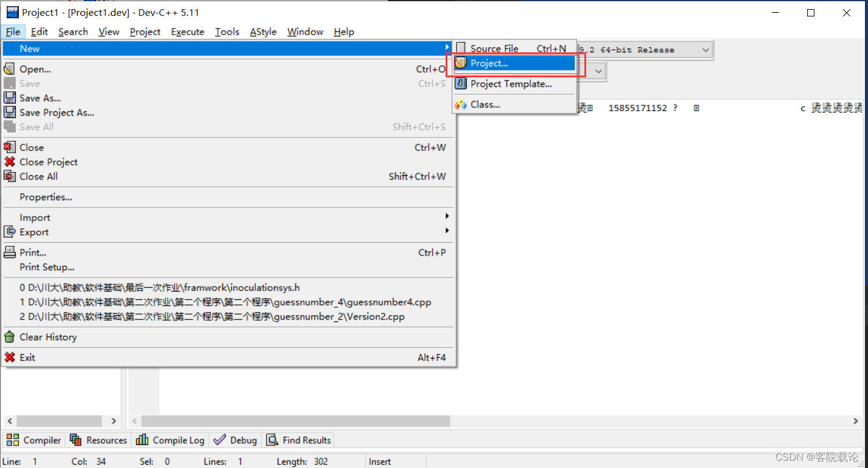Image resolution: width=868 pixels, height=468 pixels.
Task: Click left panel scrollbar left arrow
Action: pyautogui.click(x=9, y=421)
